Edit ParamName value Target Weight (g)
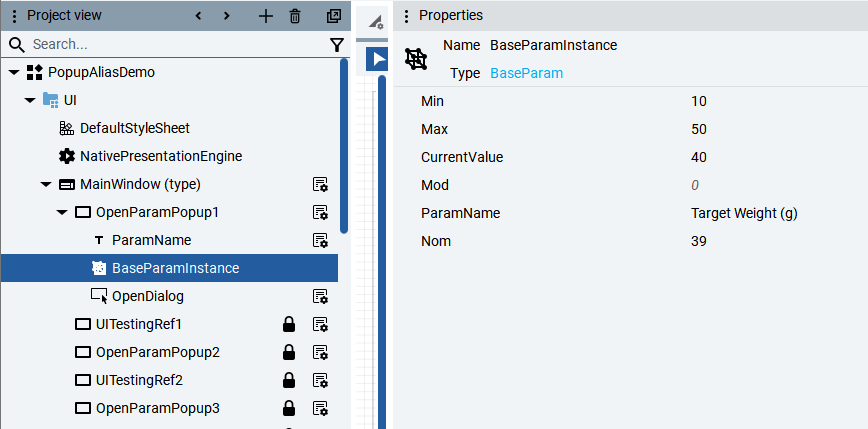This screenshot has height=429, width=868. pyautogui.click(x=744, y=213)
